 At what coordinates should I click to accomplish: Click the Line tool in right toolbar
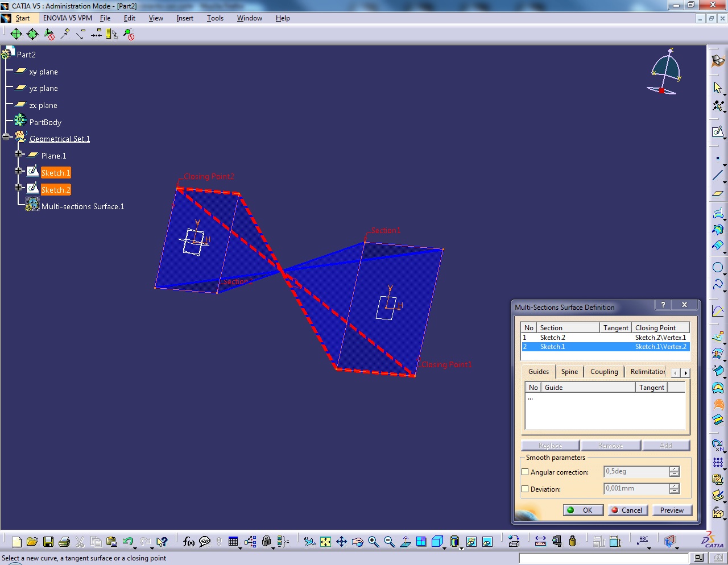(718, 176)
